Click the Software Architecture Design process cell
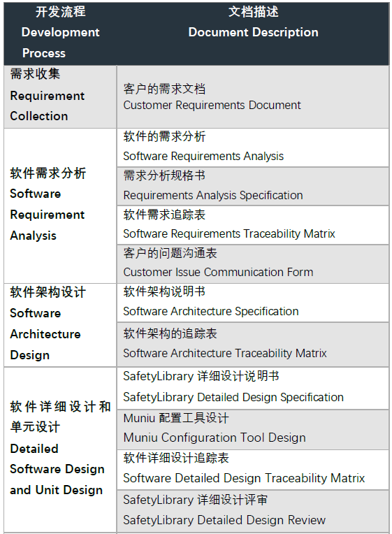392x534 pixels. 60,325
